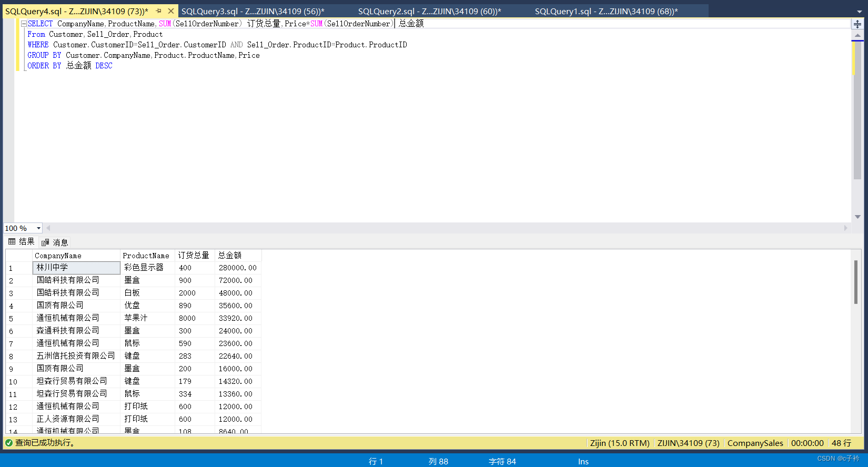
Task: Click the 总金额 column header
Action: [238, 256]
